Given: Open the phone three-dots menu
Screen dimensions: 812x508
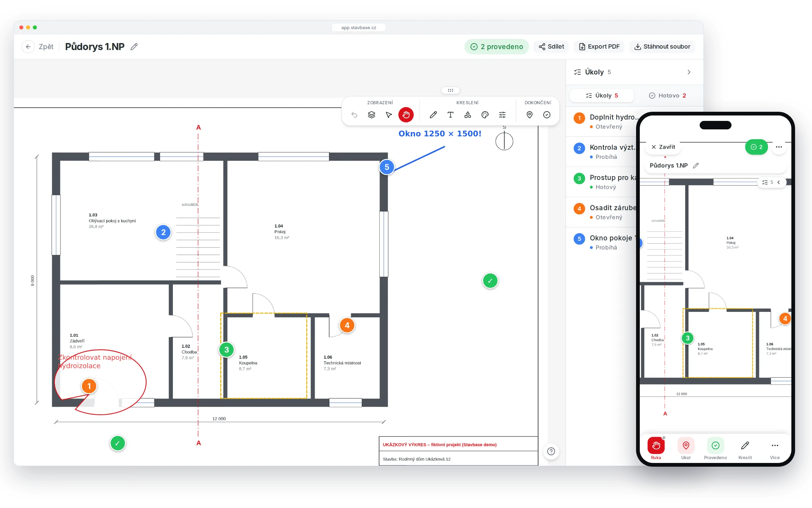Looking at the screenshot, I should [x=779, y=147].
